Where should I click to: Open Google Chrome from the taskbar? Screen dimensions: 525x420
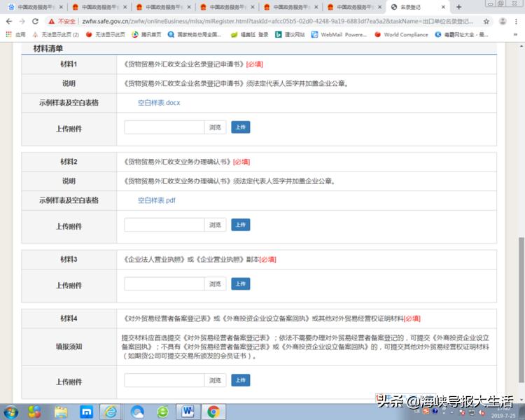click(213, 412)
